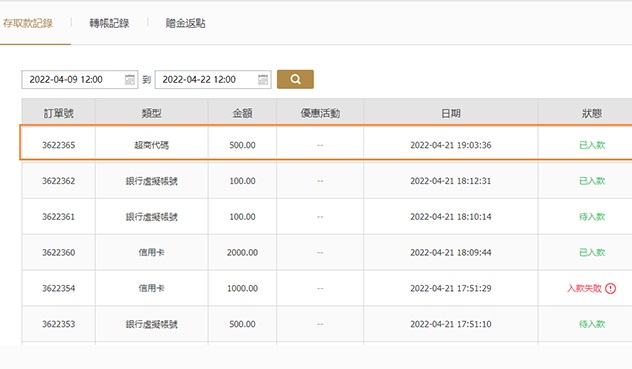Click the search magnifier button
632x369 pixels.
[295, 79]
